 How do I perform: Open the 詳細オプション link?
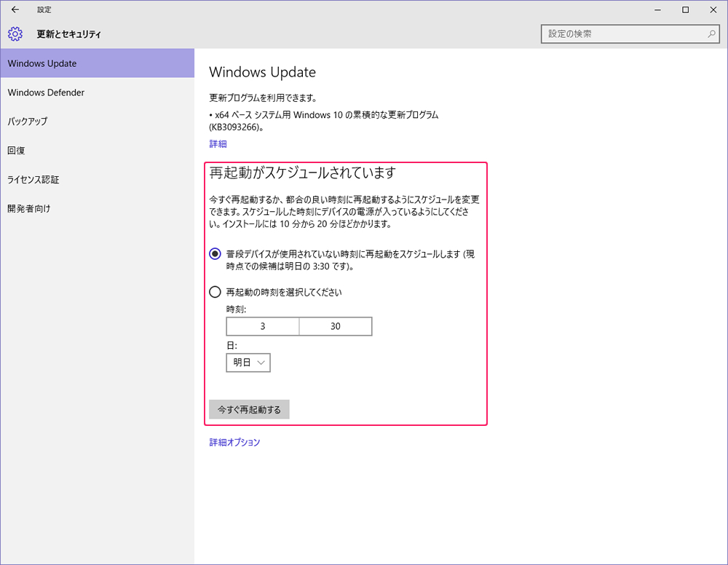coord(234,443)
